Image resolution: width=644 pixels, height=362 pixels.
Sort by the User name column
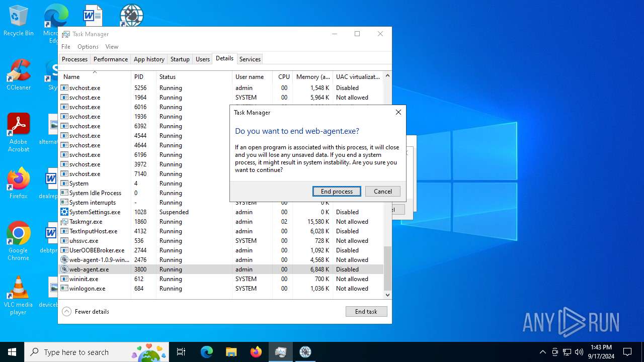(252, 77)
